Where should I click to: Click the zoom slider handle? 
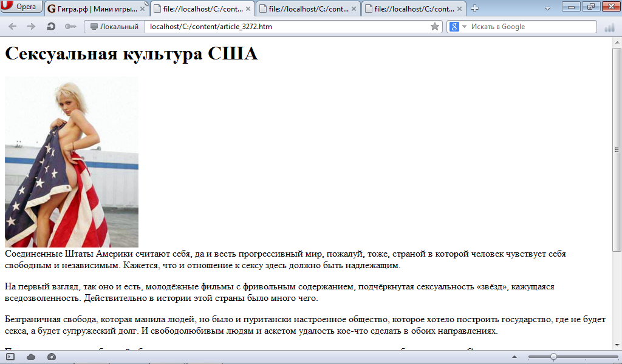click(x=553, y=357)
